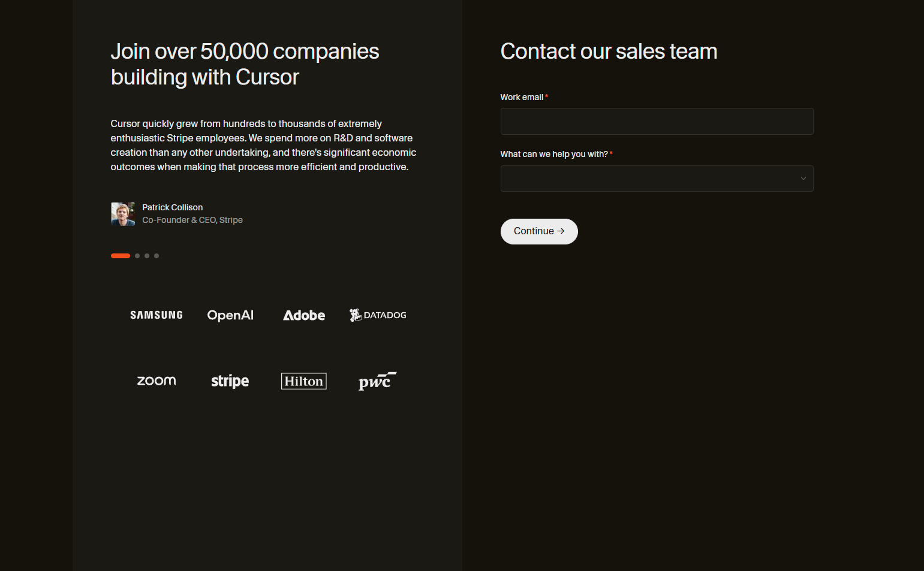Click the Continue button
The width and height of the screenshot is (924, 571).
(x=538, y=231)
